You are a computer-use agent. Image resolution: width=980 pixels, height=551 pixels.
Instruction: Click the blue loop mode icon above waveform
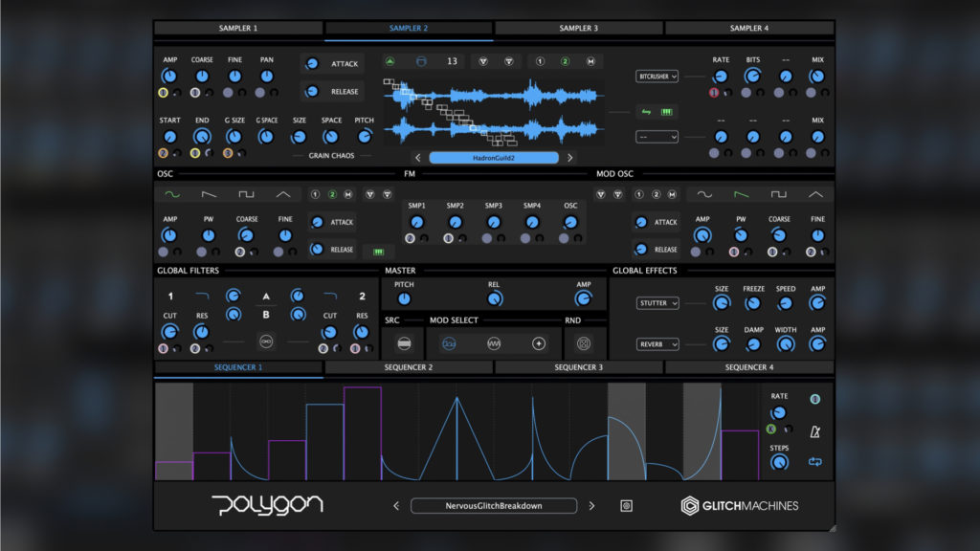[421, 61]
